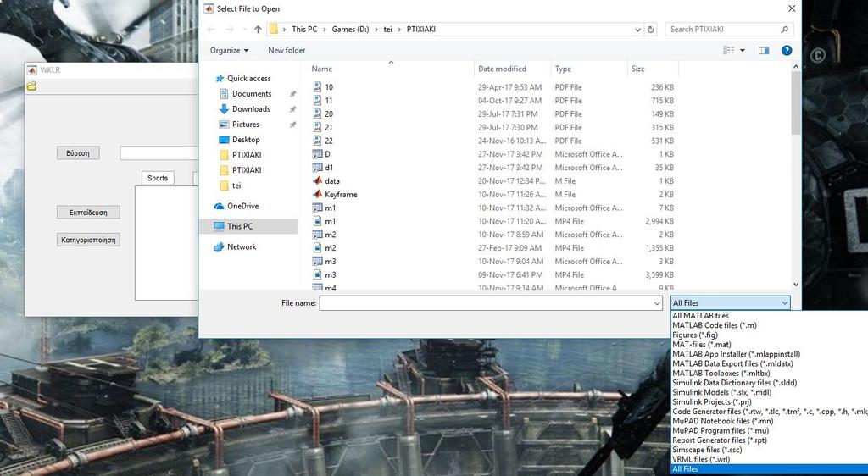This screenshot has width=868, height=476.
Task: Select the file named d1
Action: (x=329, y=168)
